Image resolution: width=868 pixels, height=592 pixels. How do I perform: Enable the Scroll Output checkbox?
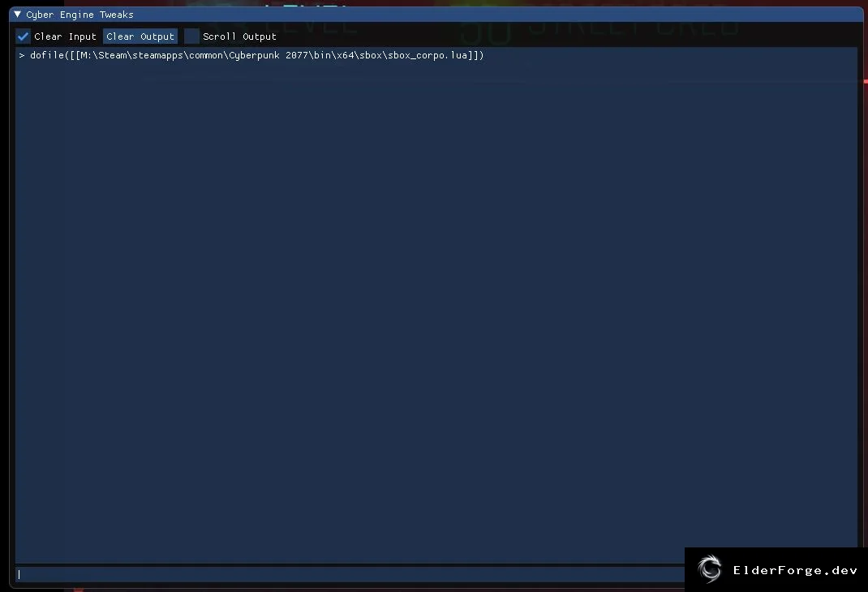click(x=191, y=36)
